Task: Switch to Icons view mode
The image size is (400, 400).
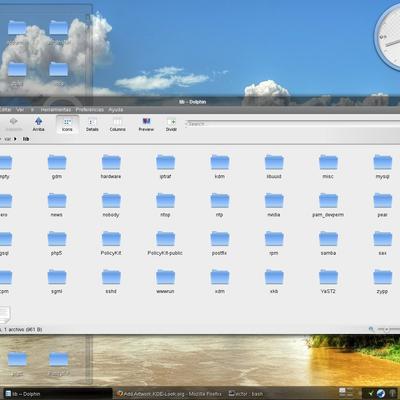Action: point(67,124)
